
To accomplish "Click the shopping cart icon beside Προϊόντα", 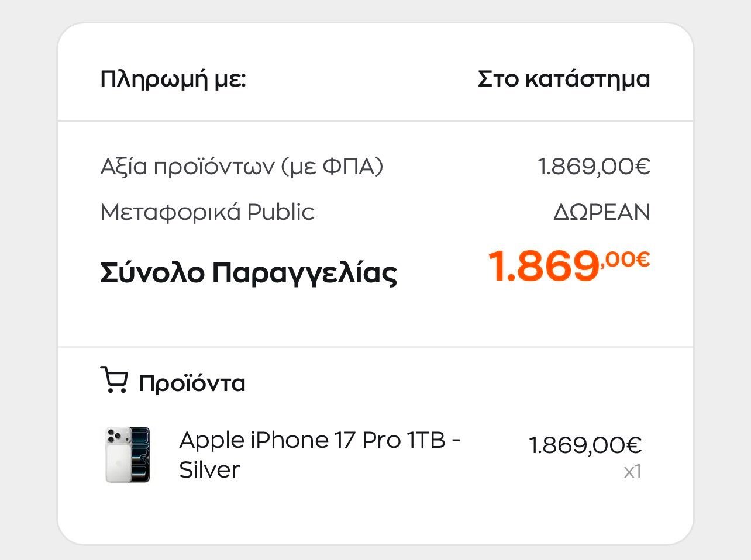I will coord(113,380).
